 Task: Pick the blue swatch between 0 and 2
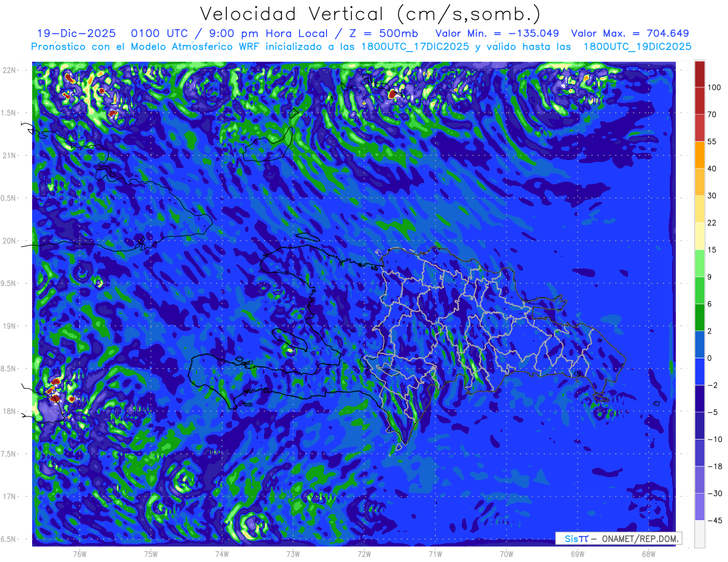699,344
